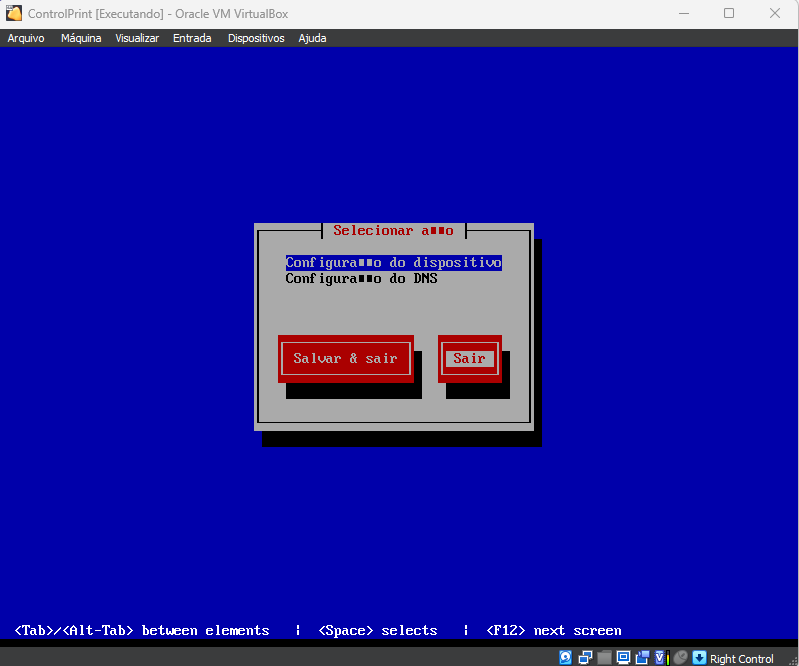
Task: Click the display monitor status icon
Action: [x=623, y=658]
